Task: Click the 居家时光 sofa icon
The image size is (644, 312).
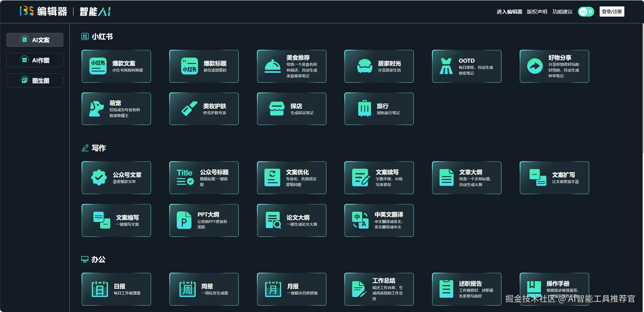Action: (x=365, y=66)
